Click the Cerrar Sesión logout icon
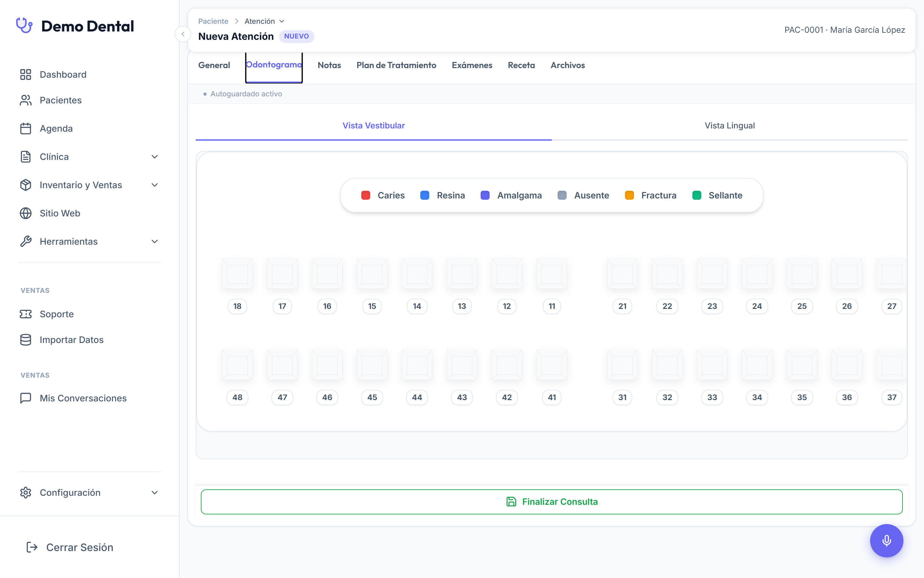This screenshot has width=924, height=578. (x=32, y=547)
